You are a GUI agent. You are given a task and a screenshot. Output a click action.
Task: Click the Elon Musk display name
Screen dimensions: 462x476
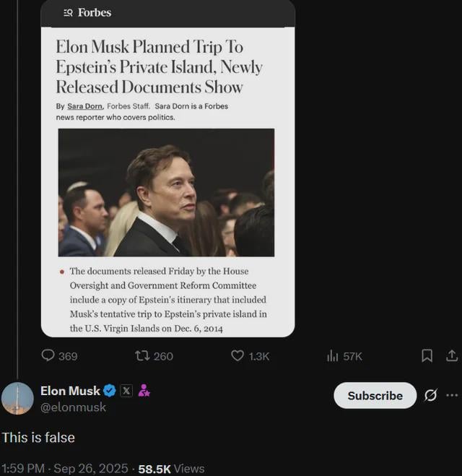pos(70,391)
